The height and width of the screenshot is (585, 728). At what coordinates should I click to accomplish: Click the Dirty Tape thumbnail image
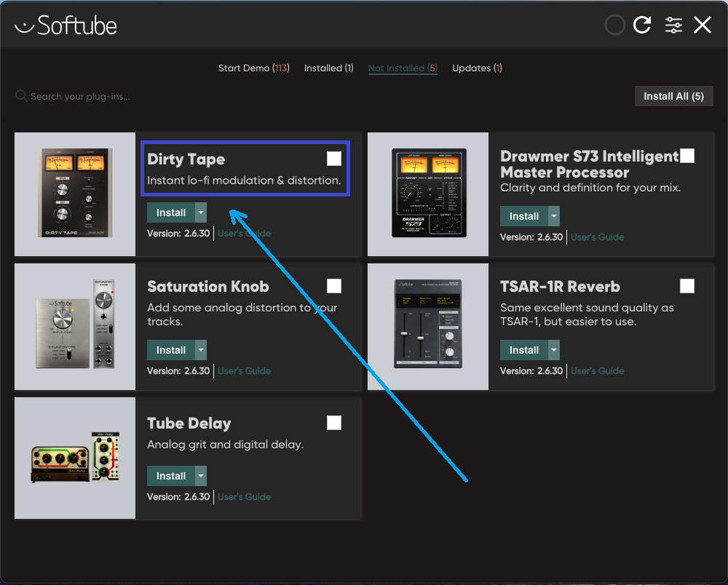(x=75, y=194)
